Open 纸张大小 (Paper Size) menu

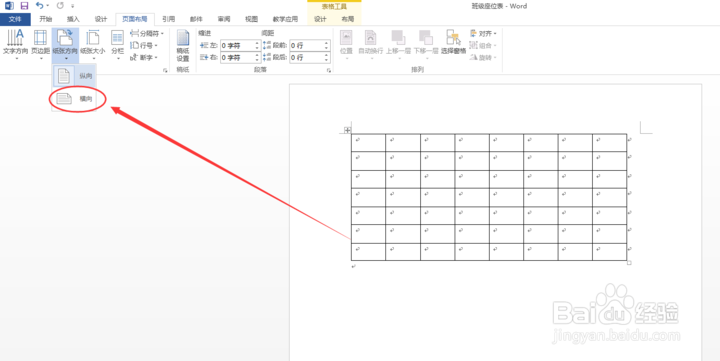tap(93, 45)
